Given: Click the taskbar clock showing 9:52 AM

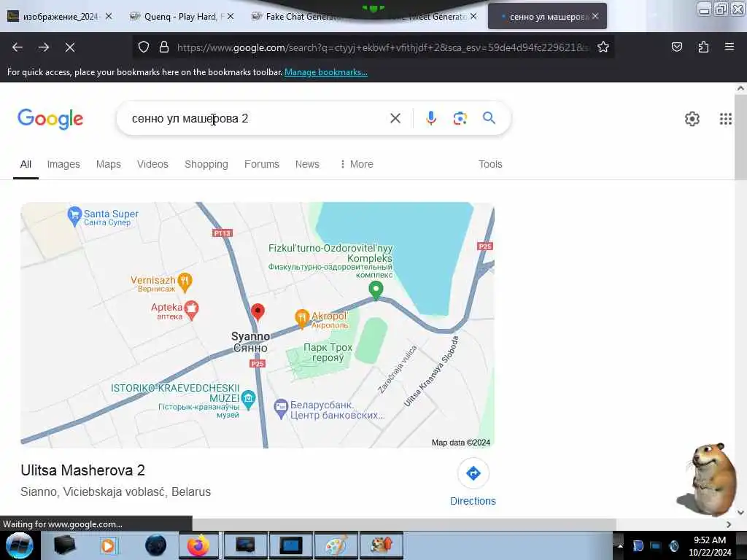Looking at the screenshot, I should (710, 545).
